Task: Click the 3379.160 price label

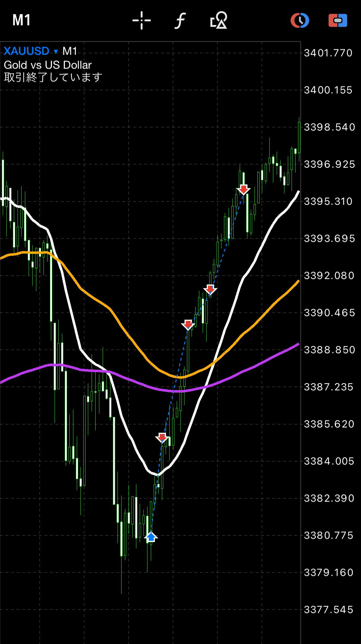Action: pyautogui.click(x=329, y=573)
